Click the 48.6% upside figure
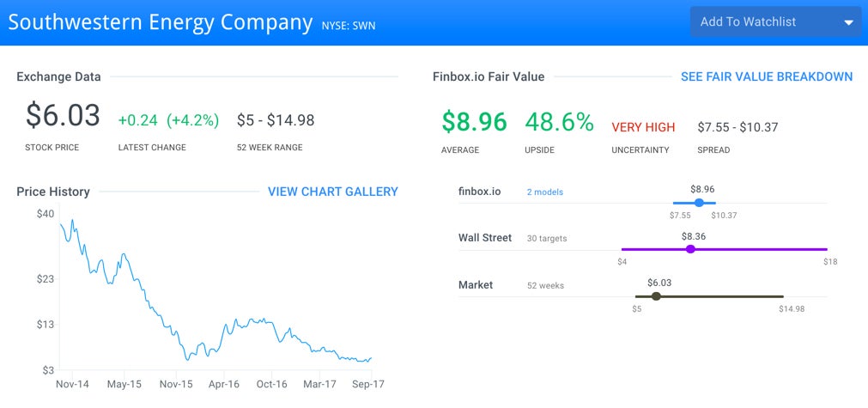This screenshot has height=408, width=868. pyautogui.click(x=559, y=122)
